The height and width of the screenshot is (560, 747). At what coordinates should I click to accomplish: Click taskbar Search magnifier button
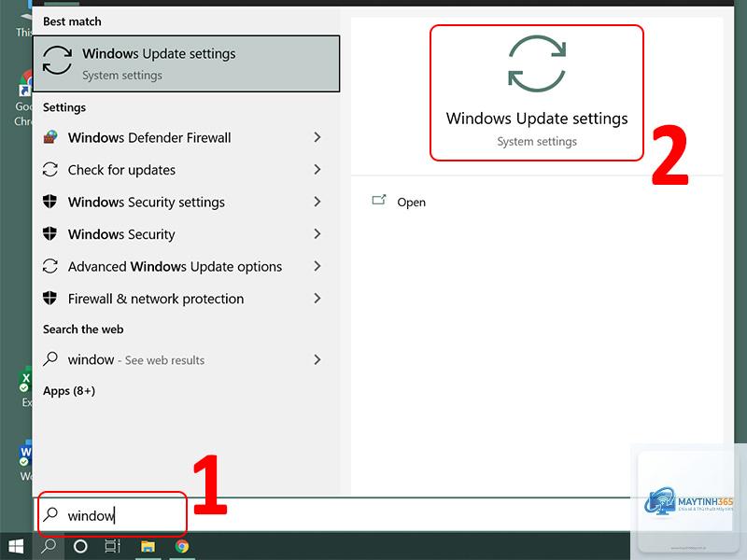(x=49, y=546)
